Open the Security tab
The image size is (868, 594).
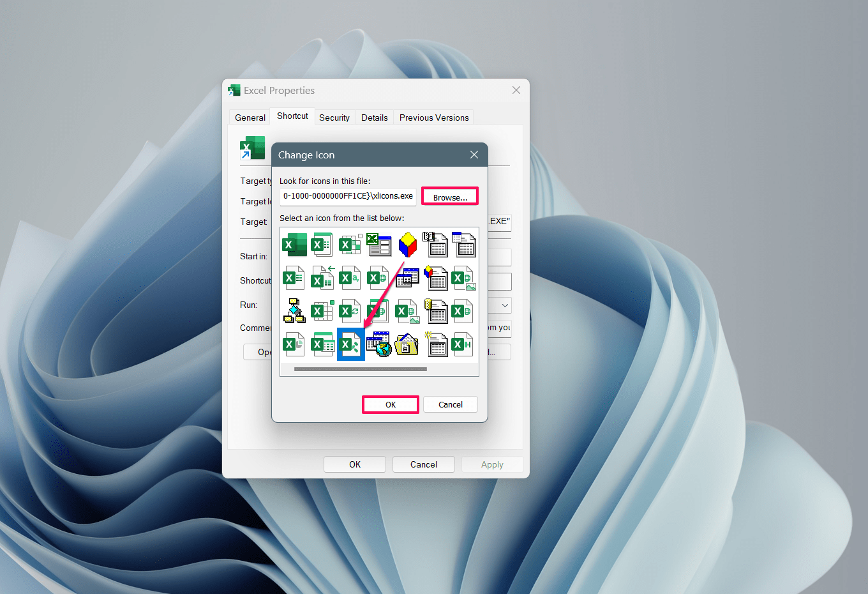(x=334, y=118)
